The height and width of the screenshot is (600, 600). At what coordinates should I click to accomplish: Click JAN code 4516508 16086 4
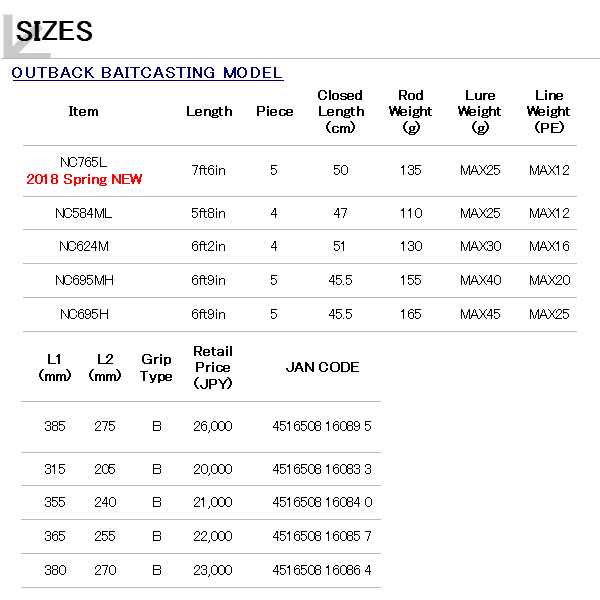(322, 570)
